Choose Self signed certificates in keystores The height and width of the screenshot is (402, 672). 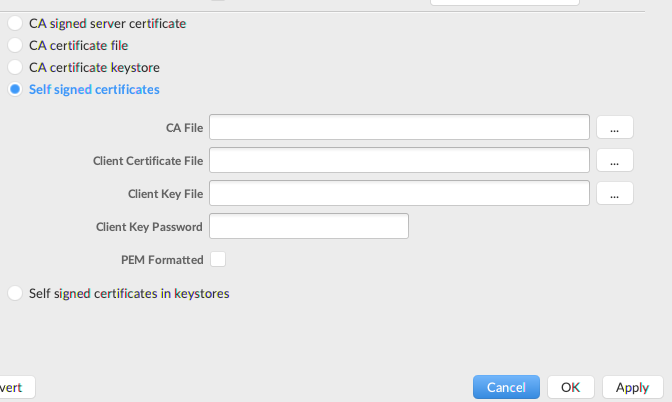(x=15, y=293)
